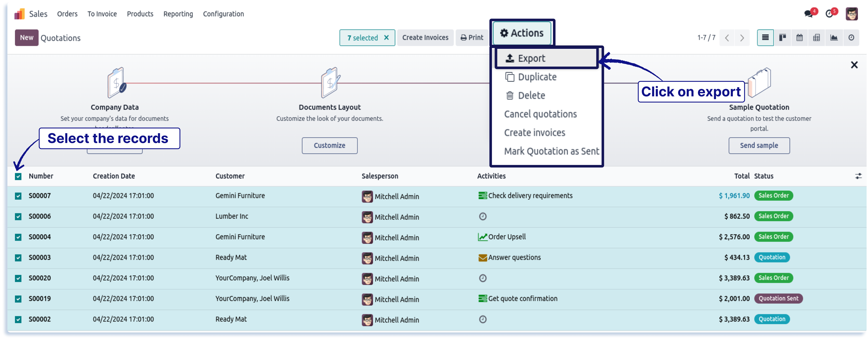Go to previous page of records

727,38
